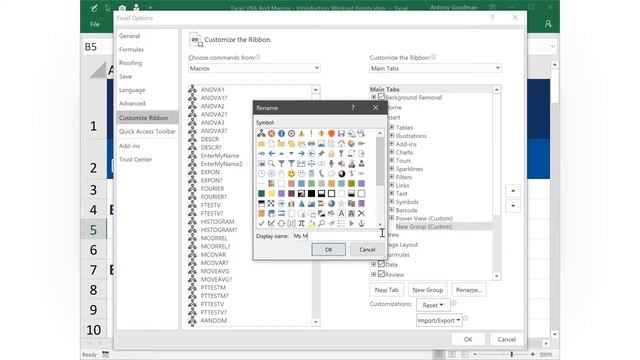640x360 pixels.
Task: Pick the clock symbol
Action: pyautogui.click(x=261, y=173)
